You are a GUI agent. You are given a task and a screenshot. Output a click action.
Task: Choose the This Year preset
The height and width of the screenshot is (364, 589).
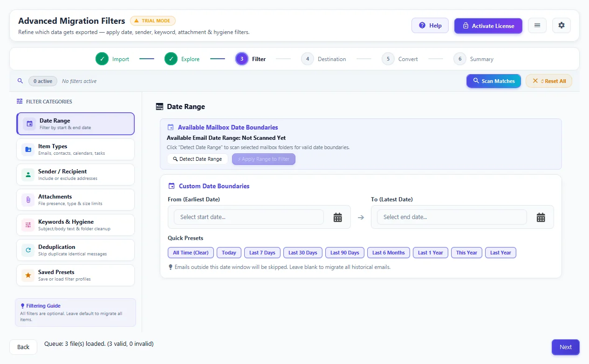click(466, 253)
